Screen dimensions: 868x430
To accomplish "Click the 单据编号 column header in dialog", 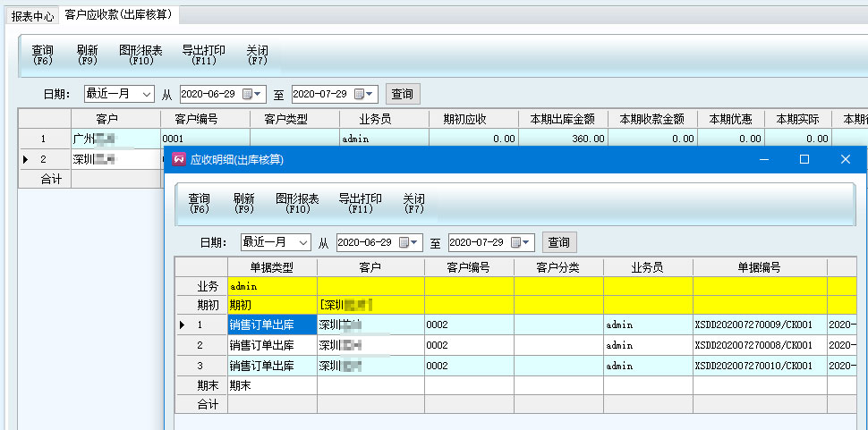I will tap(760, 267).
